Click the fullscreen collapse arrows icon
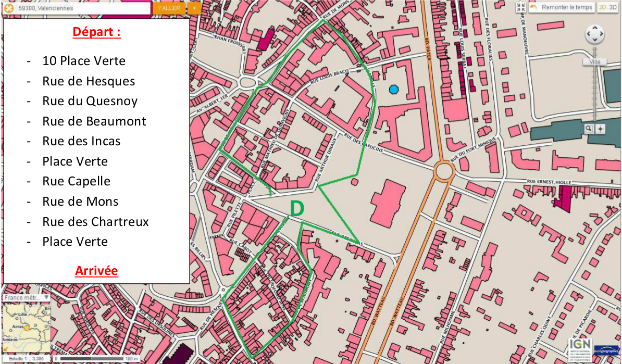622x364 pixels. (521, 7)
